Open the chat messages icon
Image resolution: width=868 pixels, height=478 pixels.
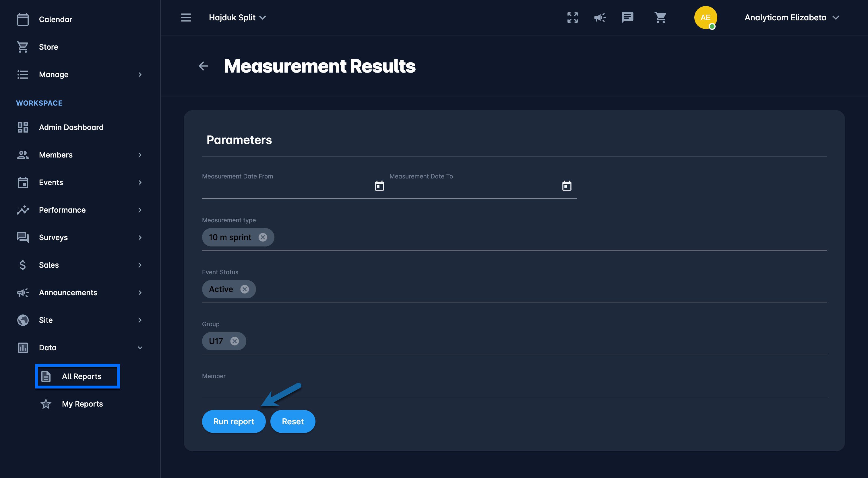point(627,18)
